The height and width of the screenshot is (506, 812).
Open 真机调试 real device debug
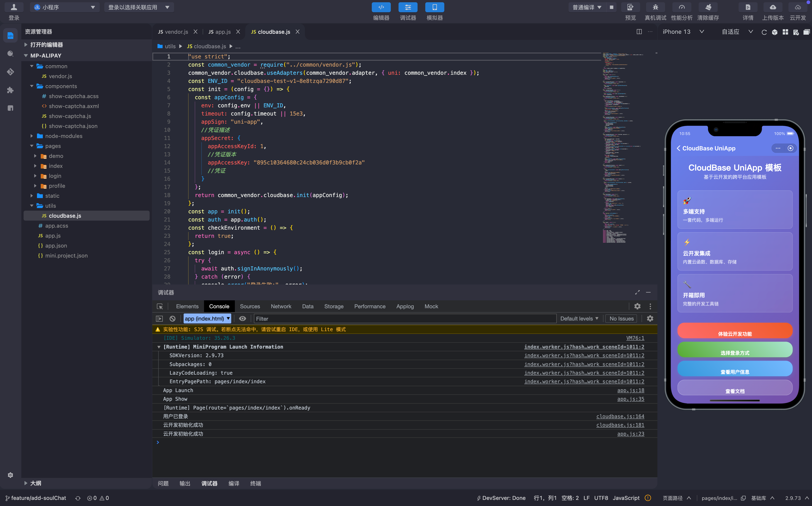(x=655, y=7)
